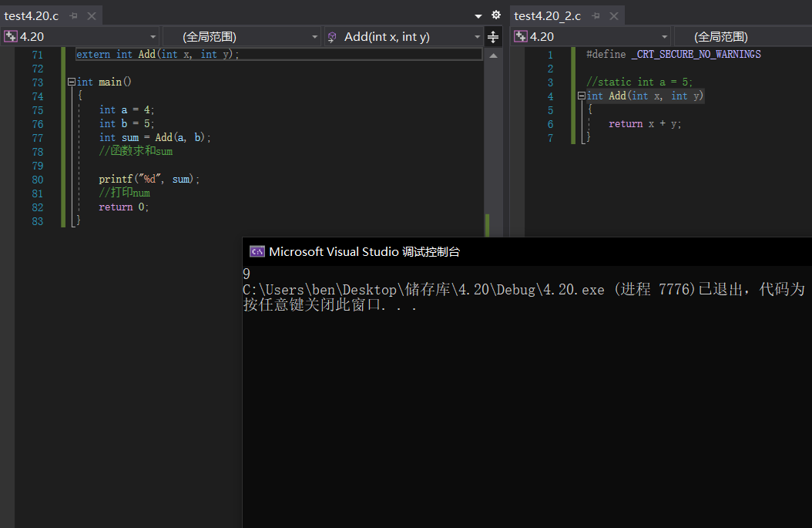This screenshot has height=528, width=812.
Task: Click line number 77 in left editor
Action: click(37, 138)
